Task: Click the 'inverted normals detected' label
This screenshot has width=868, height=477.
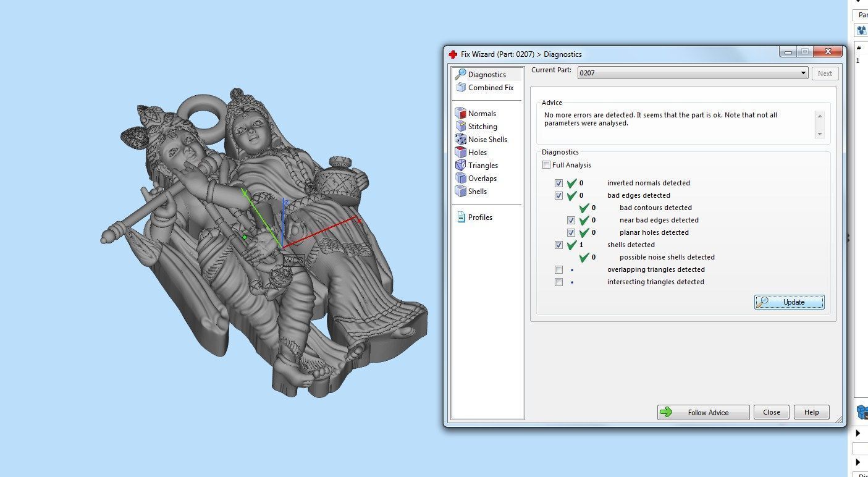Action: click(x=649, y=183)
